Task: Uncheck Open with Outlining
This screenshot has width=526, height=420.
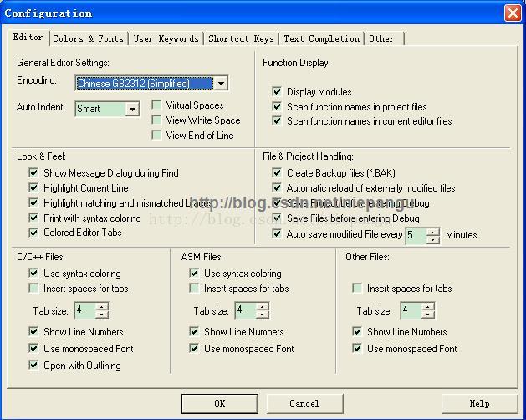Action: click(33, 365)
